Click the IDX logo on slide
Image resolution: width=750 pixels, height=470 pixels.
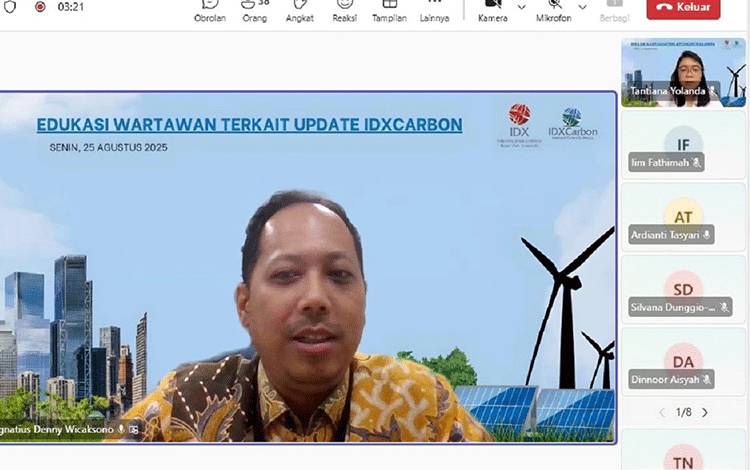click(x=519, y=125)
